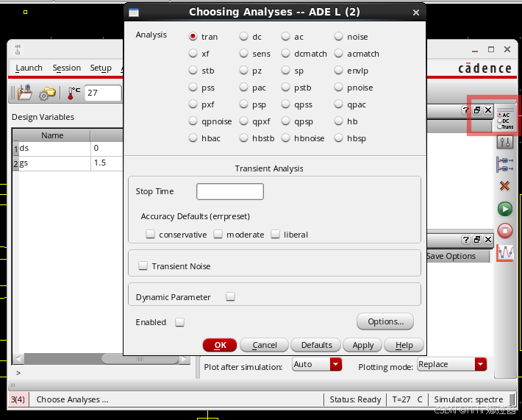Select the hb analysis radio button
The width and height of the screenshot is (522, 420).
(x=339, y=121)
